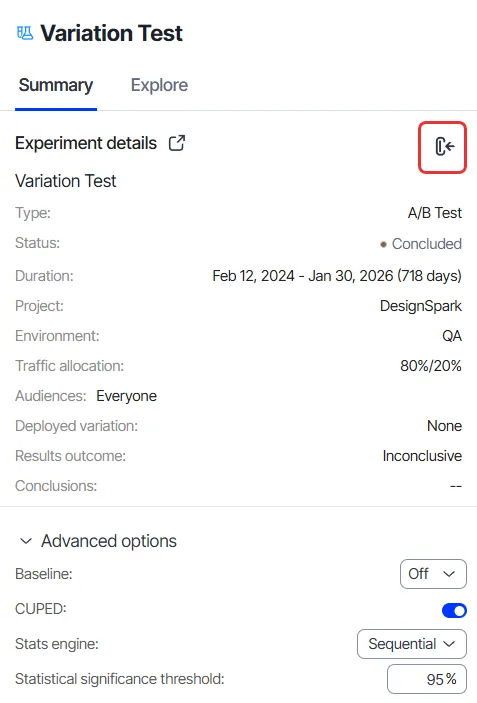
Task: Open the Stats engine Sequential dropdown
Action: [412, 644]
